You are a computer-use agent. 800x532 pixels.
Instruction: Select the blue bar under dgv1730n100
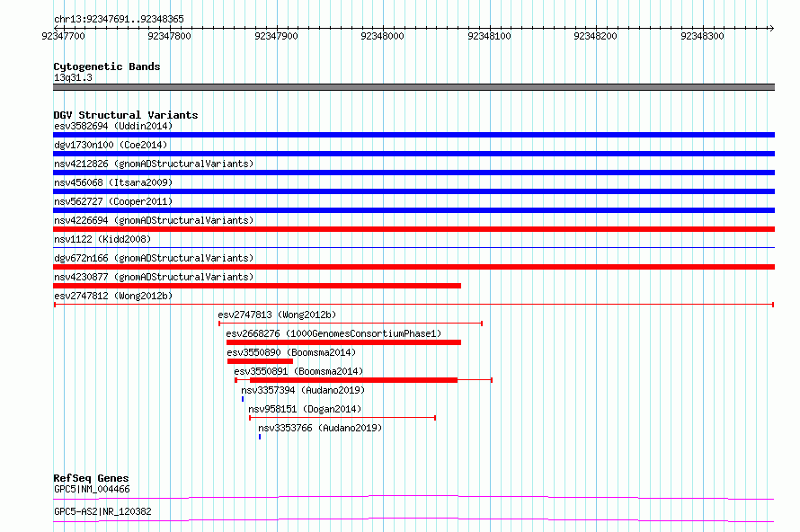coord(413,154)
